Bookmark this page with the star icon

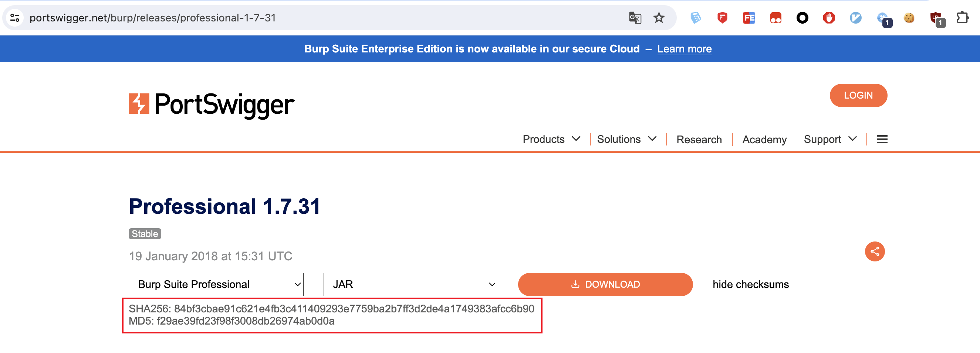pos(659,18)
